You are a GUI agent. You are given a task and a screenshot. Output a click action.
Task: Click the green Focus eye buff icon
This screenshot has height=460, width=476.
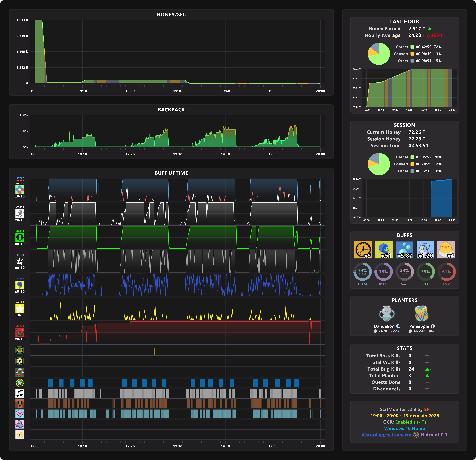coord(20,237)
